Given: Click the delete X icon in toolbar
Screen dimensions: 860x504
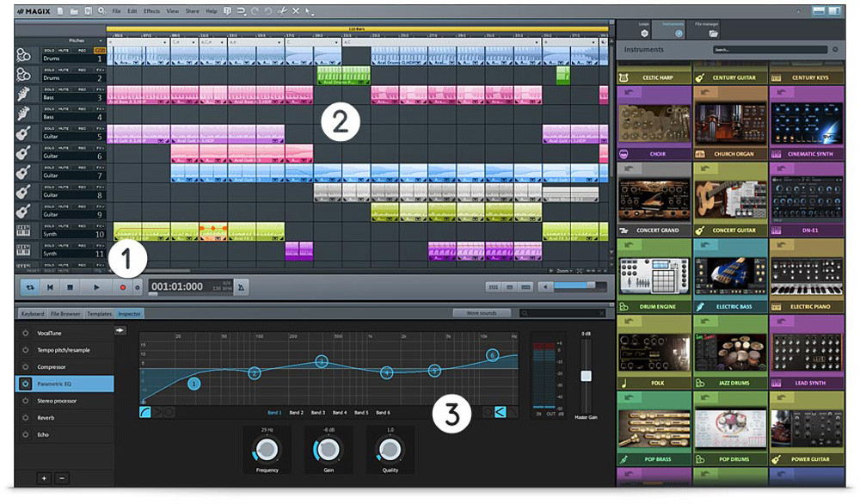Looking at the screenshot, I should point(296,11).
